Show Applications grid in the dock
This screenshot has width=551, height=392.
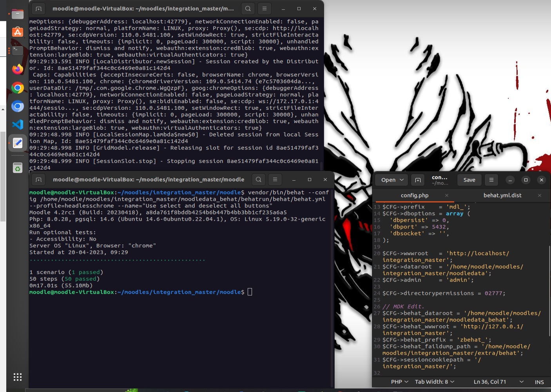[x=18, y=377]
